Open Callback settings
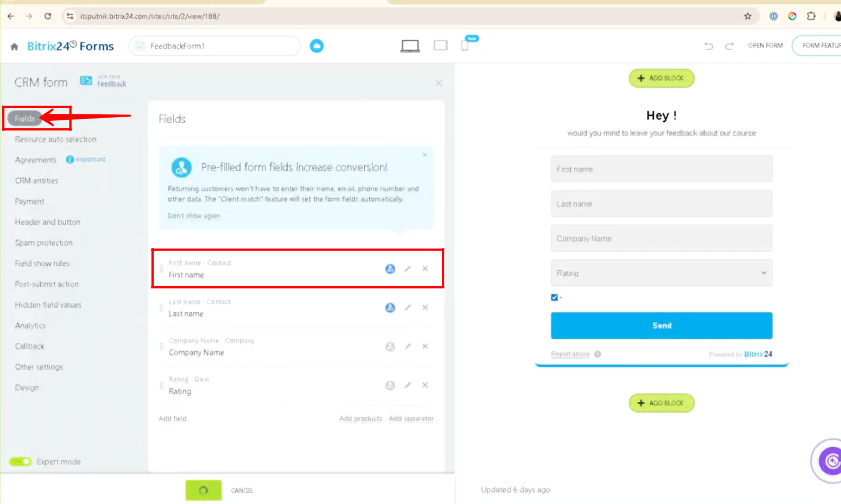841x504 pixels. (x=29, y=346)
